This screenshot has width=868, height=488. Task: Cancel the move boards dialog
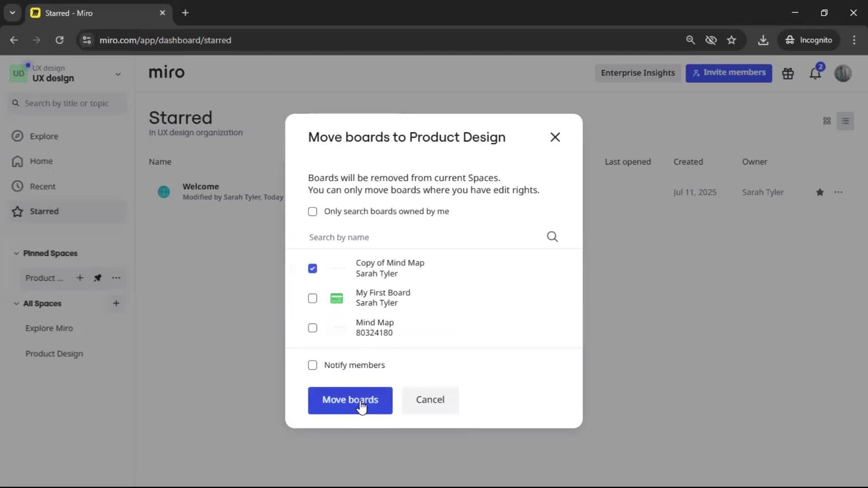point(430,400)
